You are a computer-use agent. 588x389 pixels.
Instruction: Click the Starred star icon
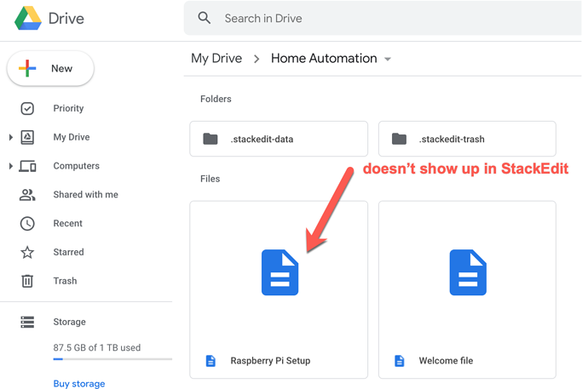coord(27,252)
